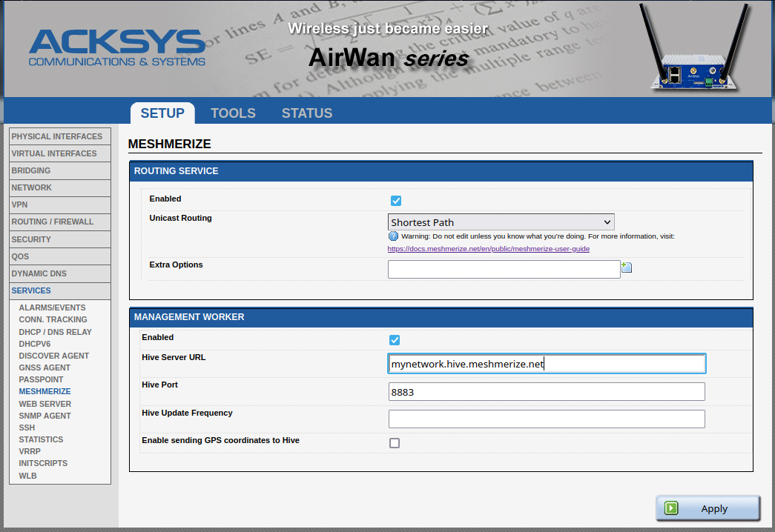Switch to the Status tab
Image resolution: width=775 pixels, height=532 pixels.
pos(307,113)
